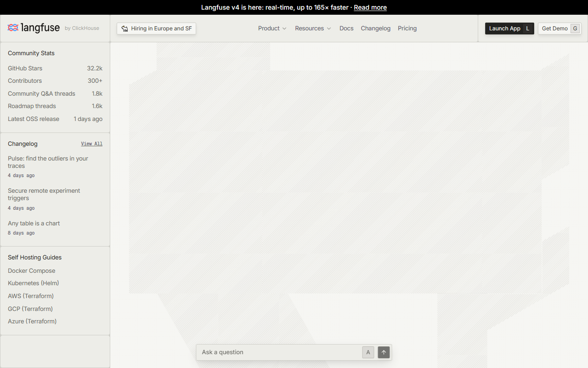This screenshot has height=368, width=588.
Task: Open the Azure (Terraform) guide
Action: [x=32, y=322]
